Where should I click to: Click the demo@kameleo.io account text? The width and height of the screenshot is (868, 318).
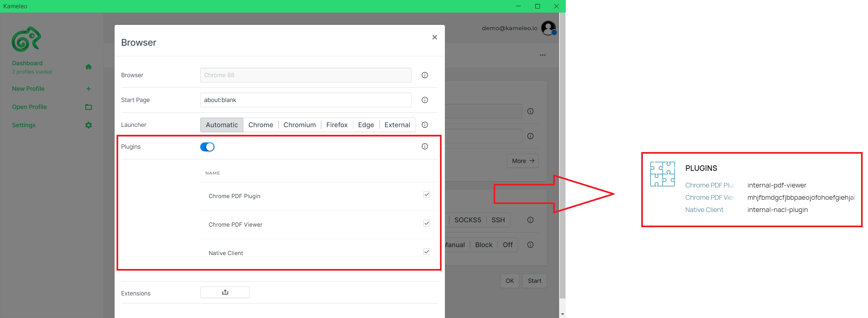point(509,28)
